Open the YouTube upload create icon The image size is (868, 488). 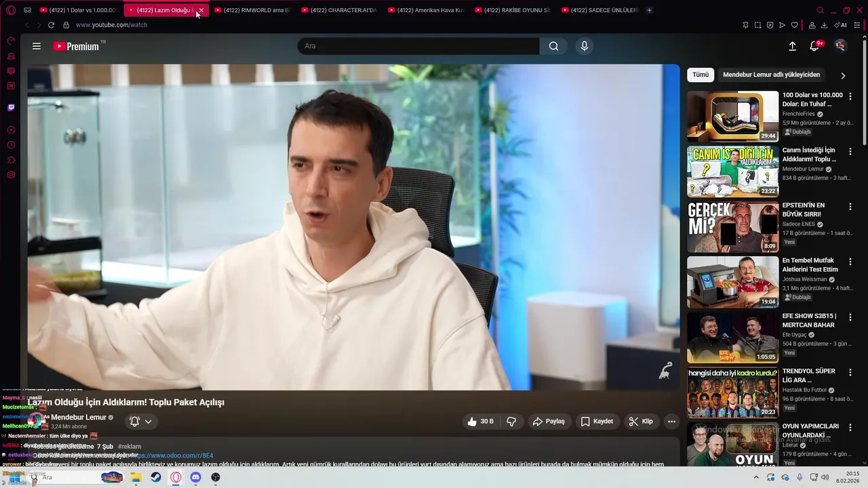[x=792, y=46]
